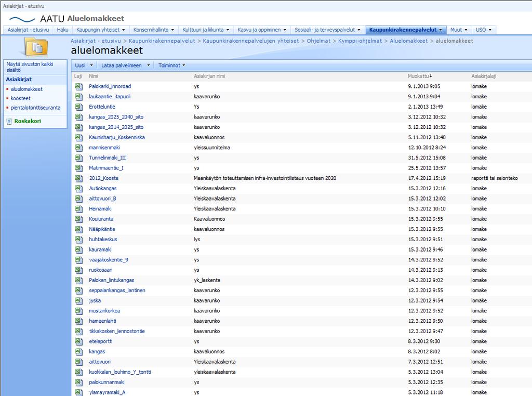Open the document kangas_2014_2025_sito
The image size is (532, 396).
click(116, 127)
